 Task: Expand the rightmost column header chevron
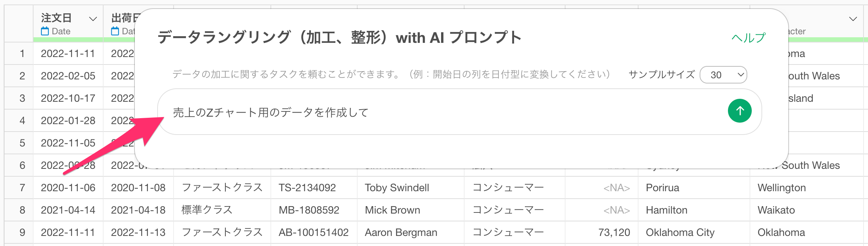click(x=853, y=19)
